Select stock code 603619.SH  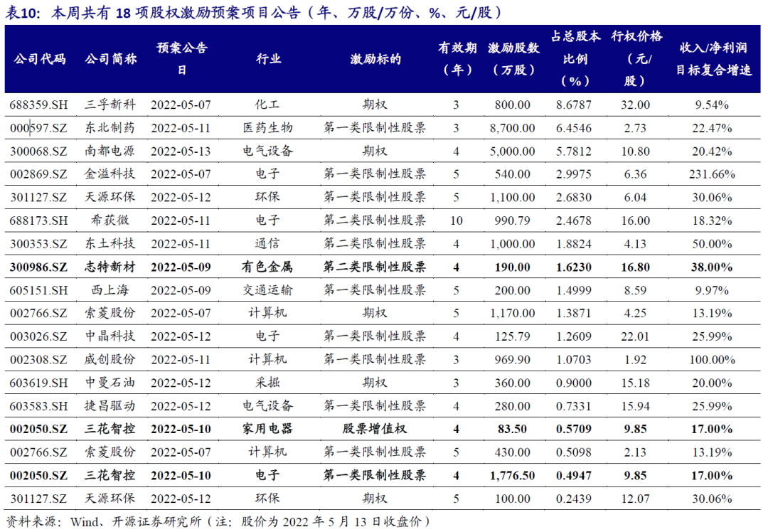pyautogui.click(x=38, y=383)
